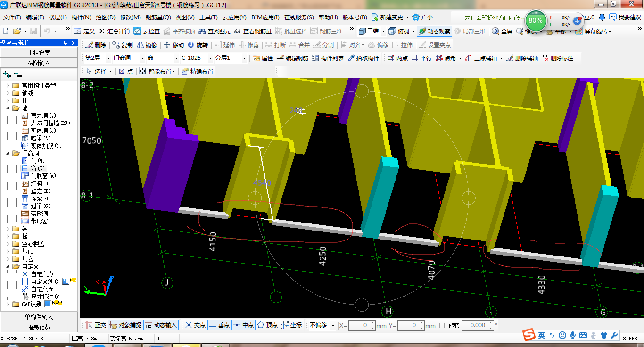Open the BIM应用(I) menu

click(265, 17)
